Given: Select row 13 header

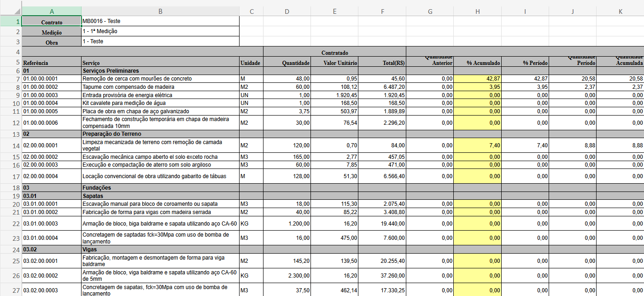Looking at the screenshot, I should point(11,134).
